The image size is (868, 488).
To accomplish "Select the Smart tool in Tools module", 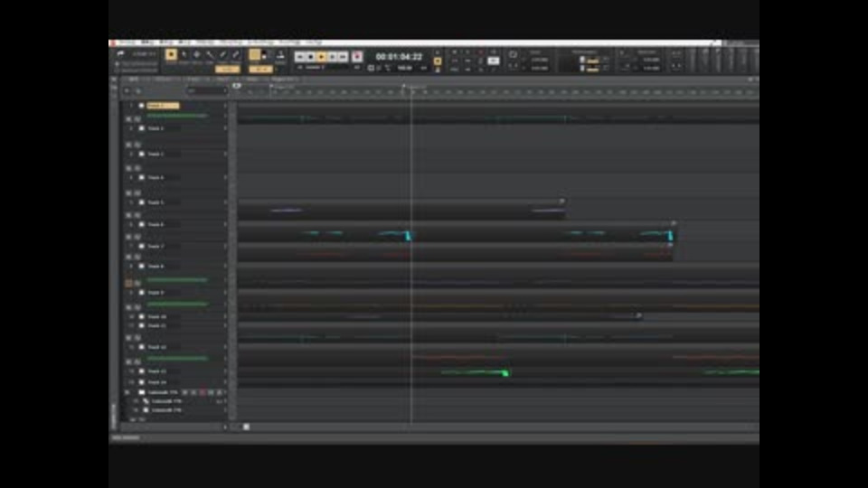I will coord(171,54).
